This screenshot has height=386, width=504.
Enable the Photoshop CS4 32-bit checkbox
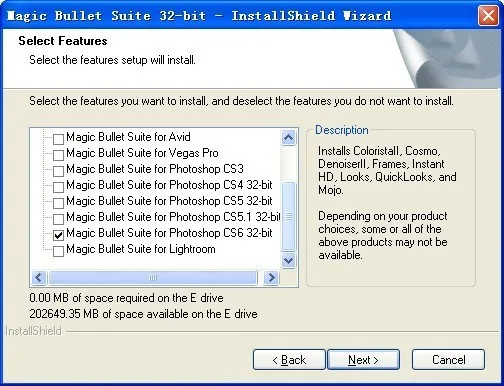[58, 187]
